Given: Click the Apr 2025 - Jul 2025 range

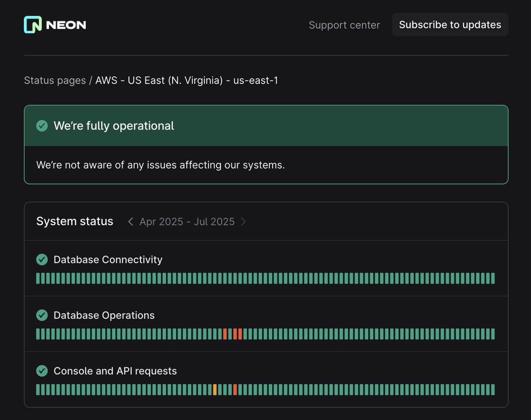Looking at the screenshot, I should point(187,221).
